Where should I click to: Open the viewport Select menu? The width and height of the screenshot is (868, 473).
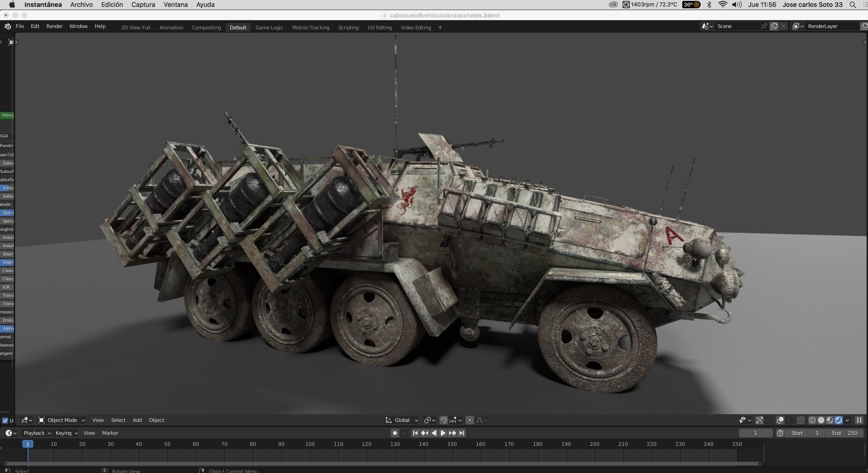pos(118,420)
